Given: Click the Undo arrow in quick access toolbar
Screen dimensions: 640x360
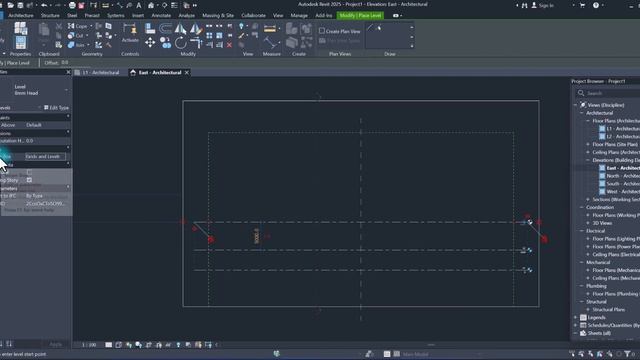Looking at the screenshot, I should pyautogui.click(x=44, y=5).
